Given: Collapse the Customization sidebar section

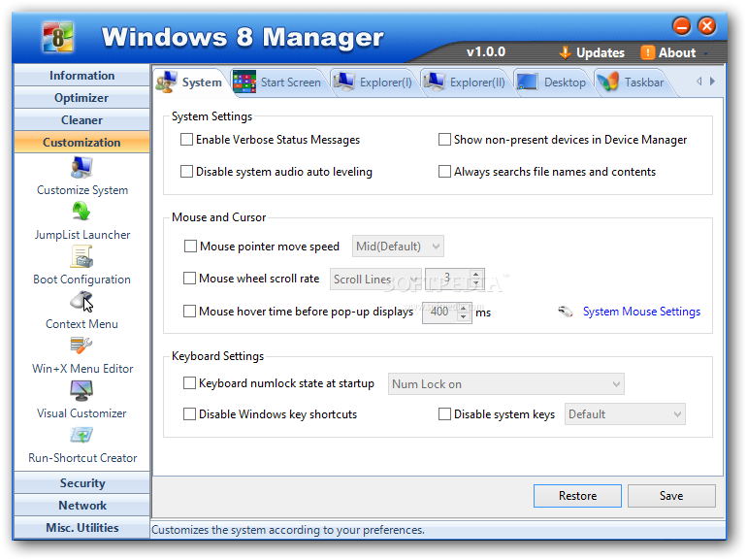Looking at the screenshot, I should pos(81,143).
